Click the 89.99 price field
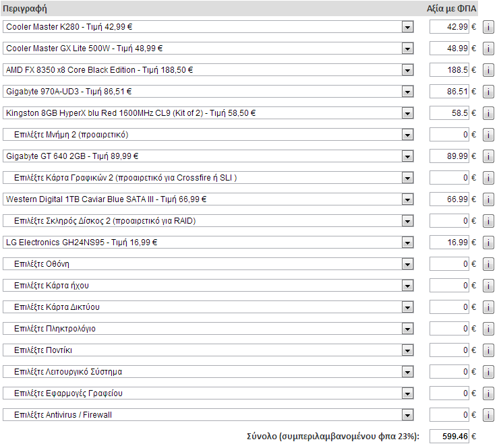501x448 pixels. 449,156
